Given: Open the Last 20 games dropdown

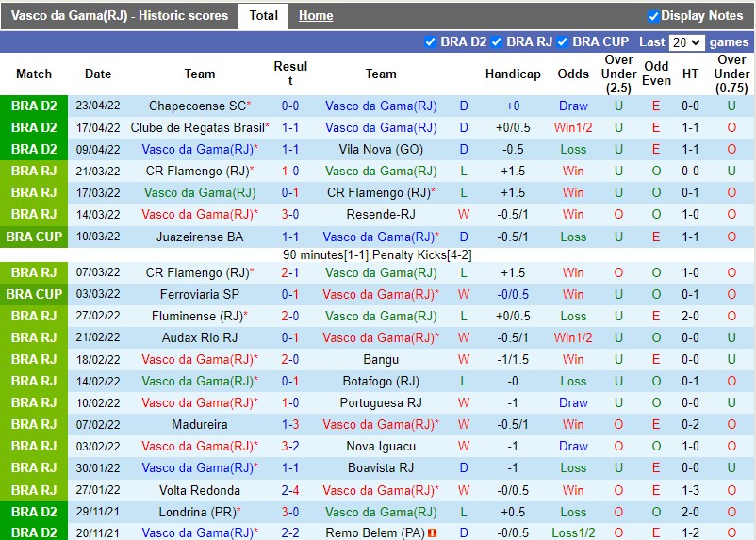Looking at the screenshot, I should coord(686,43).
